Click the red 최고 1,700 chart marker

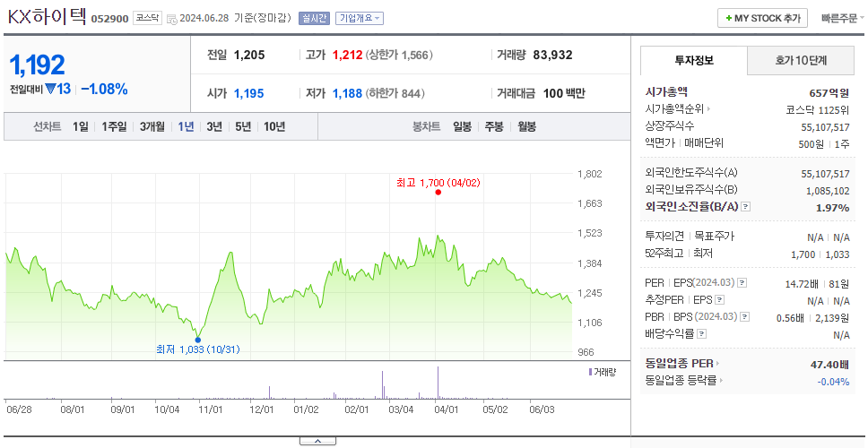click(x=438, y=193)
